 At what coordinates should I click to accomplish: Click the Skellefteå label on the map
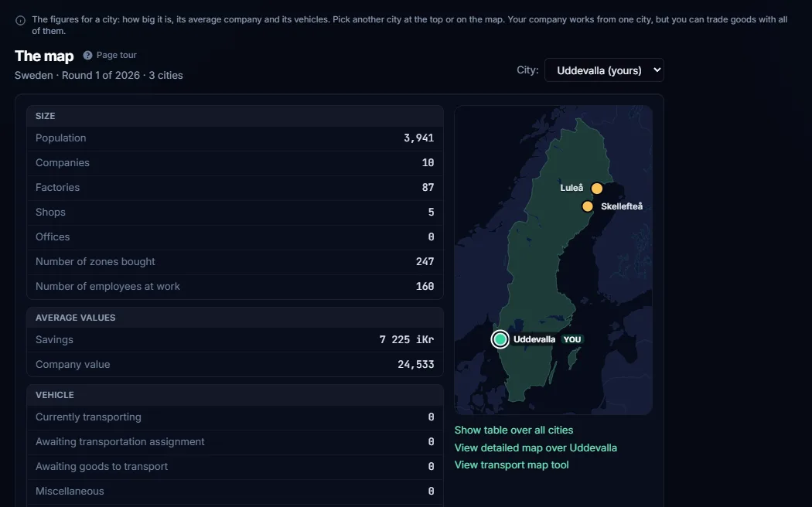click(622, 206)
